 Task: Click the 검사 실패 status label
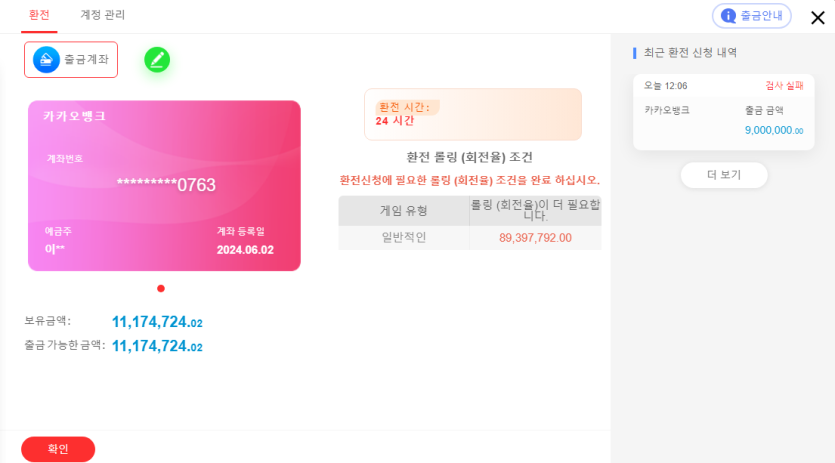click(784, 86)
